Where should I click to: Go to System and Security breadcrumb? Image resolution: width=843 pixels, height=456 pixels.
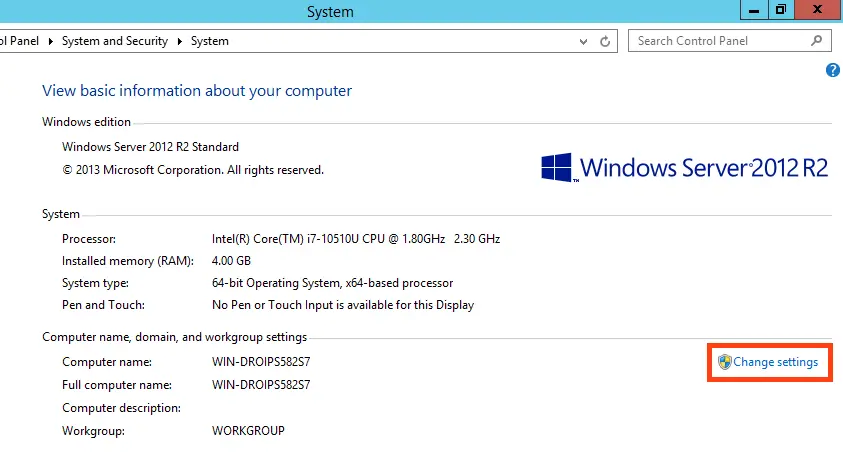pyautogui.click(x=115, y=41)
